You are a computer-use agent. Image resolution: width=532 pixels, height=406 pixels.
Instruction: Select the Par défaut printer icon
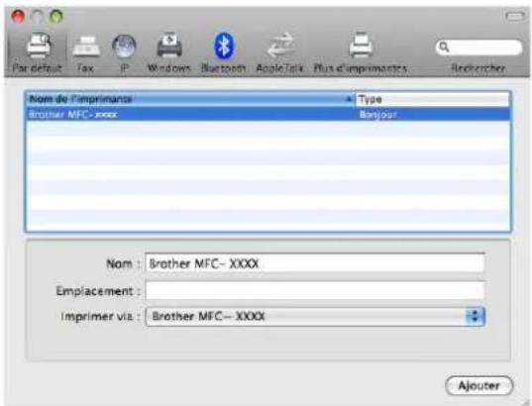[39, 46]
